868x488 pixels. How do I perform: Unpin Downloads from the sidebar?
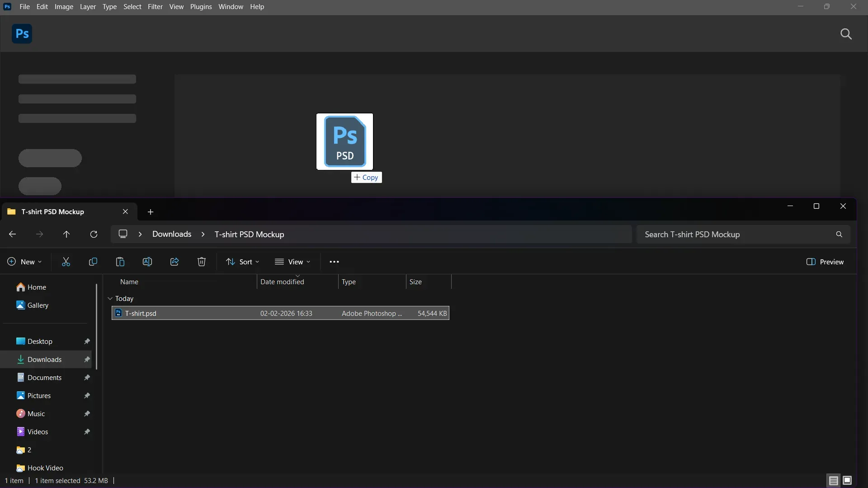tap(86, 359)
